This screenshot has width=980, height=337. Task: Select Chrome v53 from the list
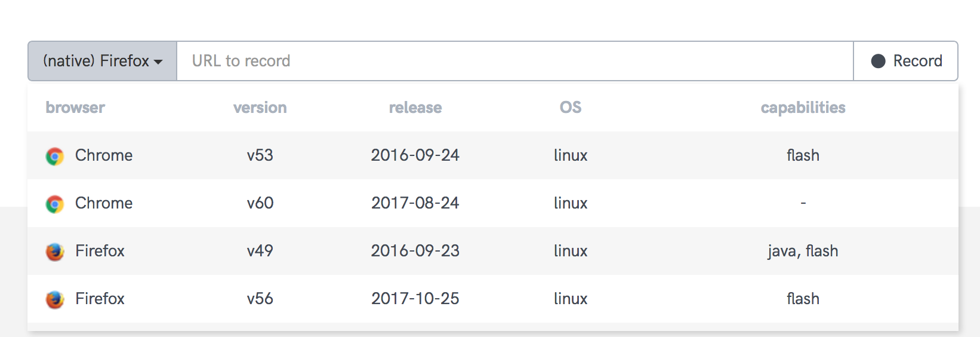104,155
